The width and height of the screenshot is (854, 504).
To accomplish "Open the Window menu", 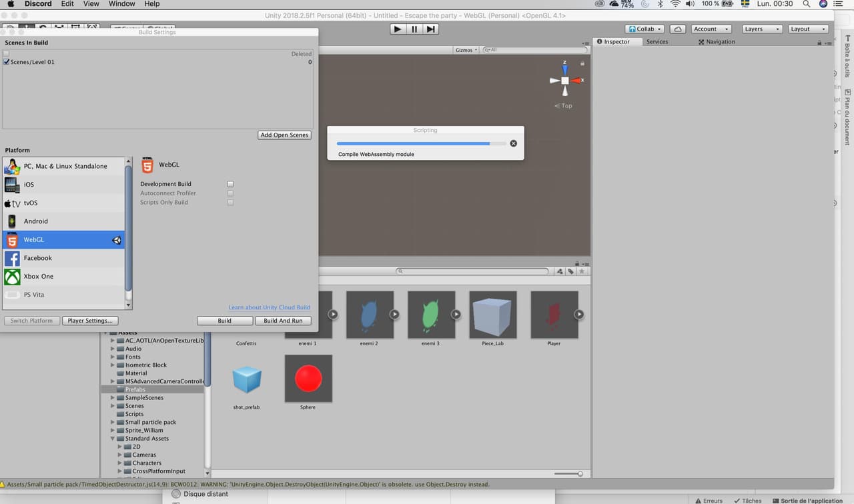I will click(x=122, y=4).
